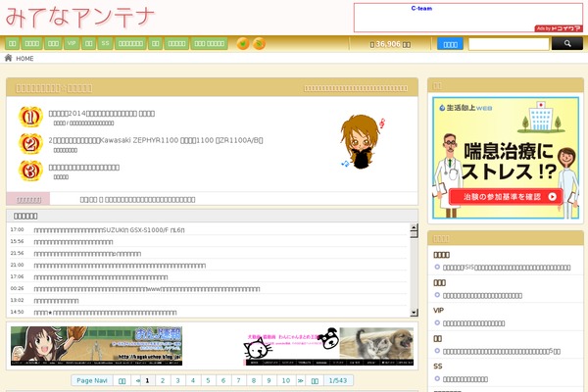This screenshot has width=588, height=392.
Task: Open the 21:00 news entry
Action: tap(120, 266)
